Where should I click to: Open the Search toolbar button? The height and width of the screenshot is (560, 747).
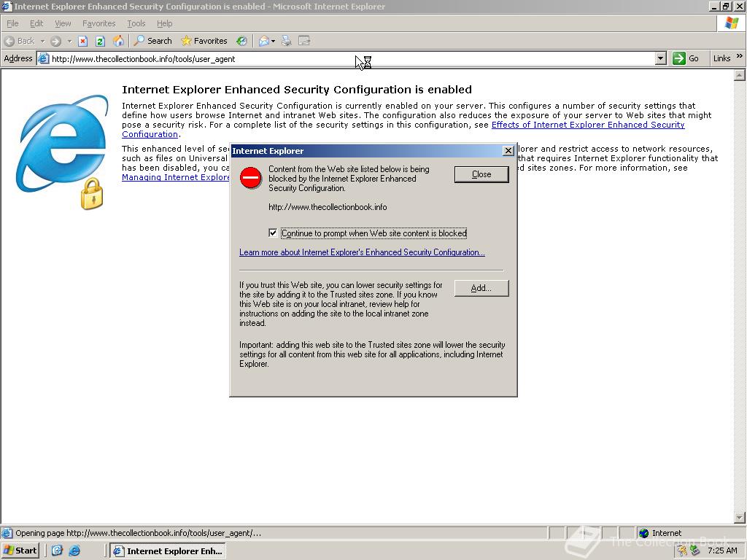[153, 41]
